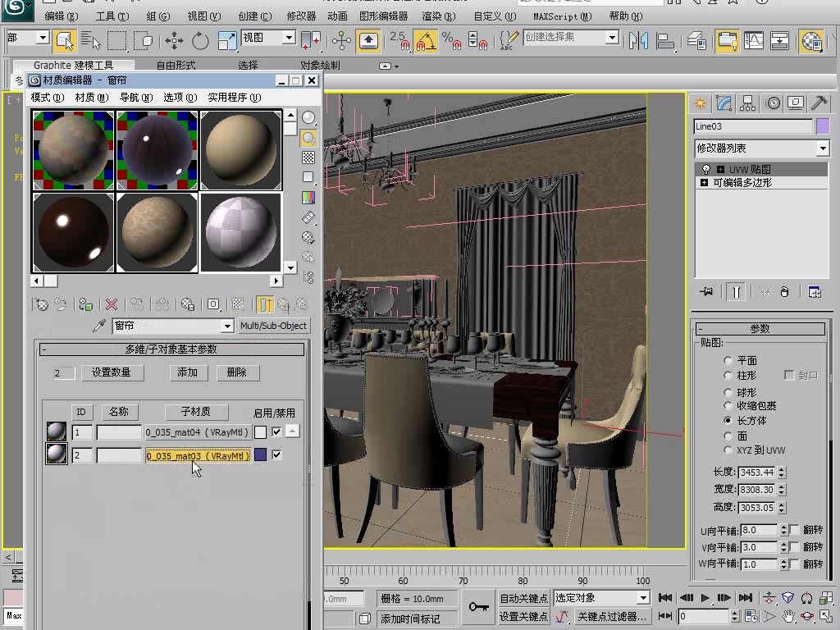Image resolution: width=840 pixels, height=630 pixels.
Task: Click the 添加 button to add a sub-material
Action: tap(187, 372)
